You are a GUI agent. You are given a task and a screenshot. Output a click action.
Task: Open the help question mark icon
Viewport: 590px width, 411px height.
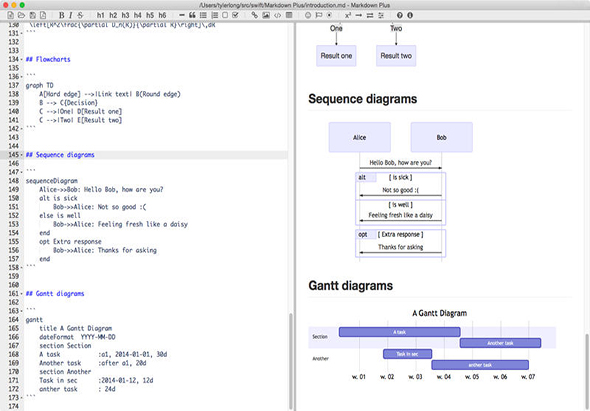(400, 15)
